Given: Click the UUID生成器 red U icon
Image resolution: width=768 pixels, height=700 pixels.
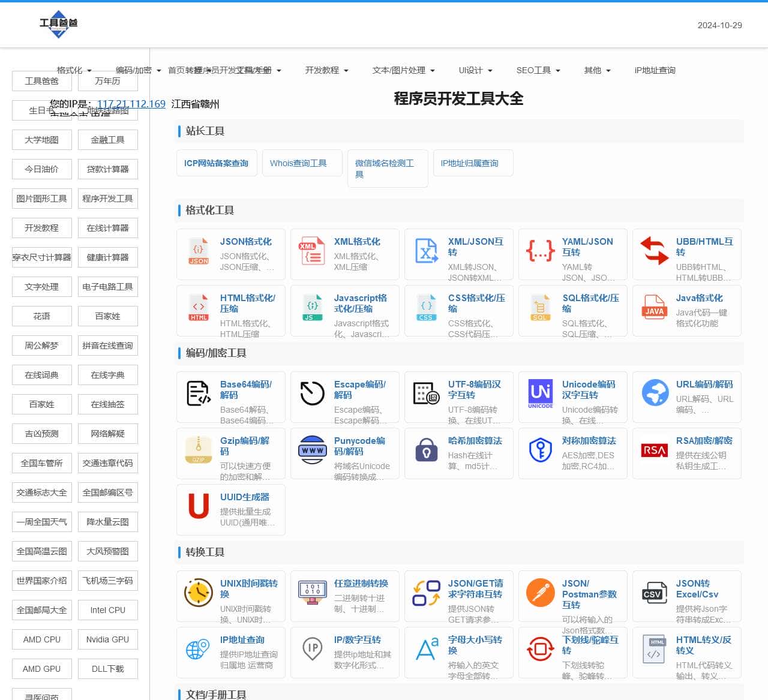Looking at the screenshot, I should (199, 506).
